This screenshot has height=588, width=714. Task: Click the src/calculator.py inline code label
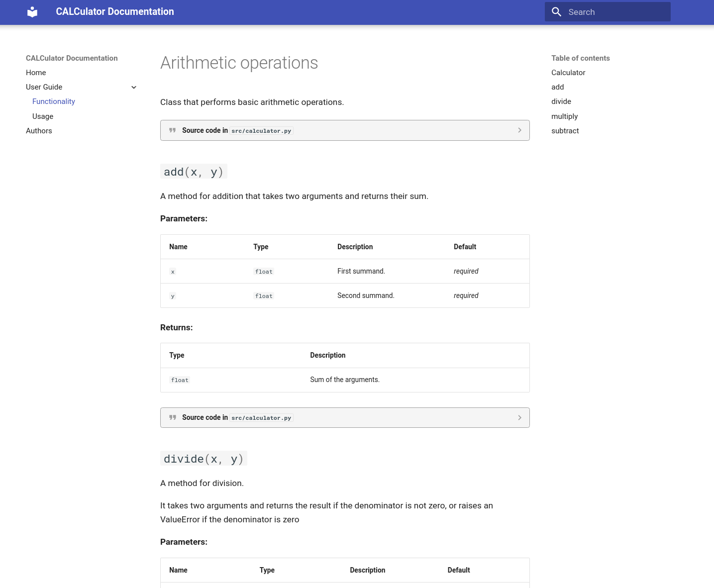[x=261, y=130]
